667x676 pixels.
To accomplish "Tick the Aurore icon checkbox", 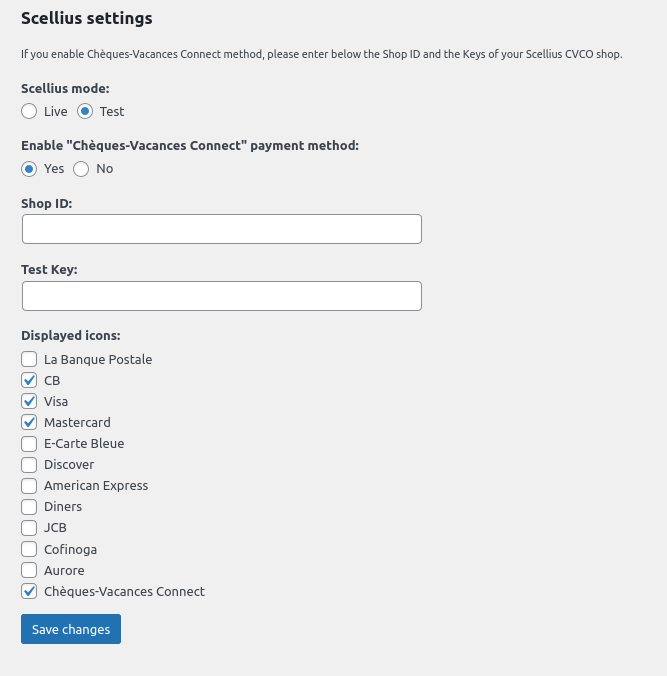I will [29, 570].
